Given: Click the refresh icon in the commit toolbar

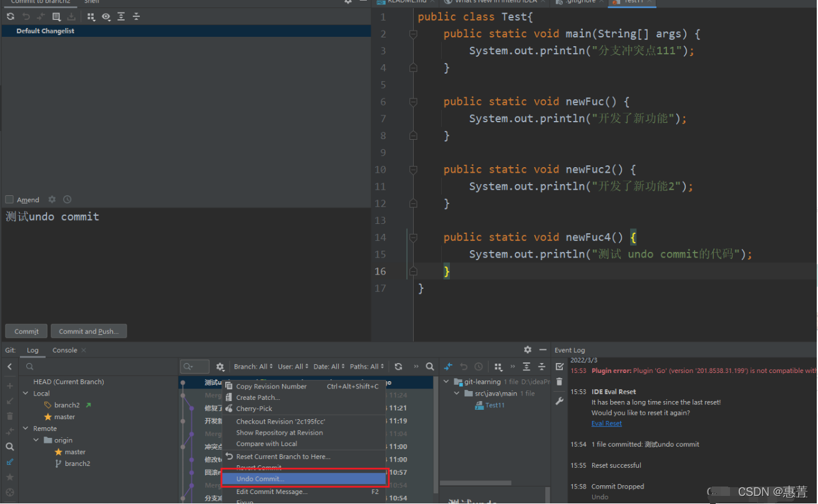Looking at the screenshot, I should [11, 17].
